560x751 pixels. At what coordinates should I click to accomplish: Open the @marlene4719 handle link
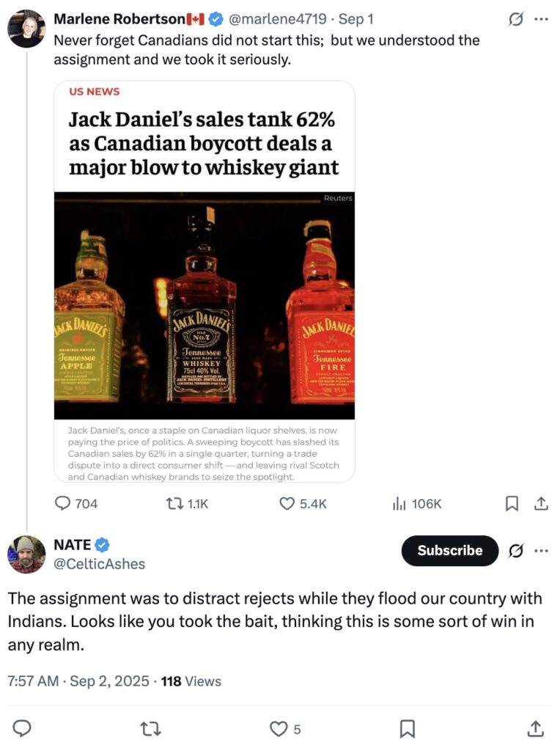pyautogui.click(x=278, y=19)
